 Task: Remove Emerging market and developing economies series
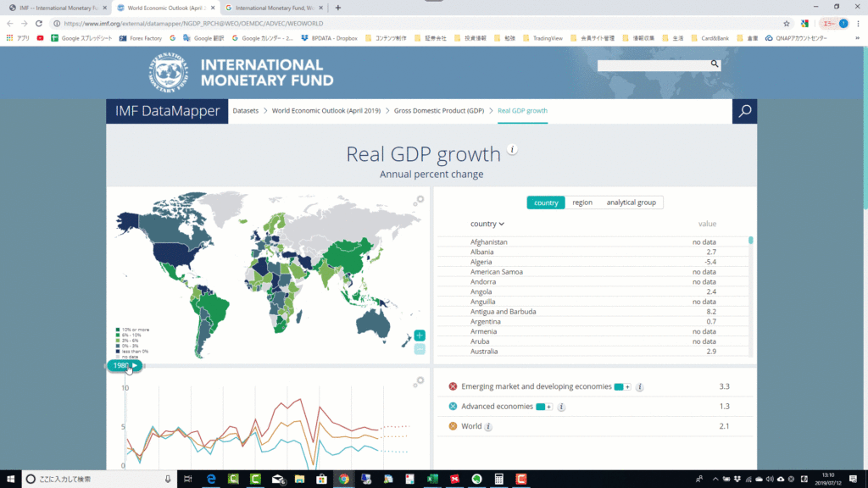pyautogui.click(x=453, y=386)
